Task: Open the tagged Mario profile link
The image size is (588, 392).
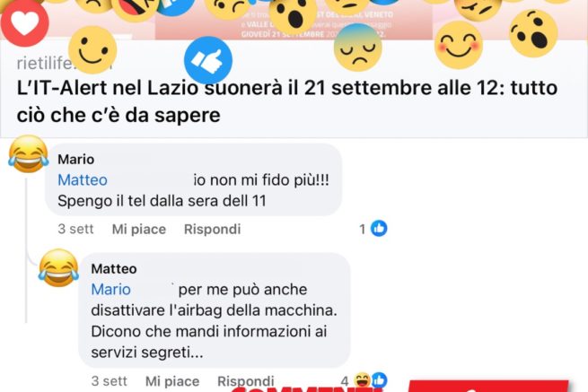Action: [x=110, y=290]
